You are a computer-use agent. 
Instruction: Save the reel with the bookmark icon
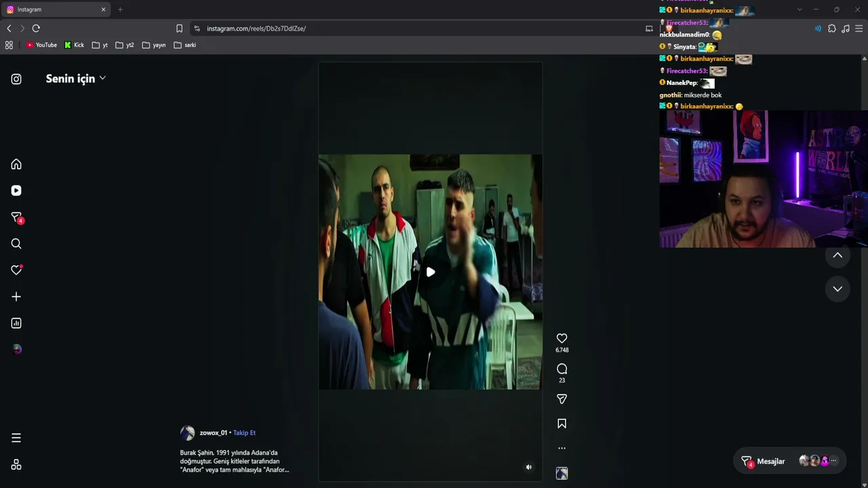point(561,424)
